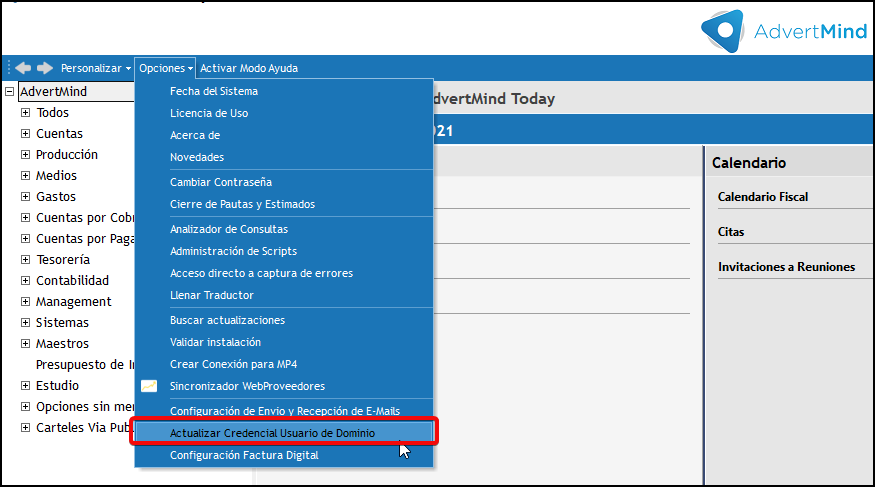
Task: Select Sistemas in the tree
Action: click(62, 322)
